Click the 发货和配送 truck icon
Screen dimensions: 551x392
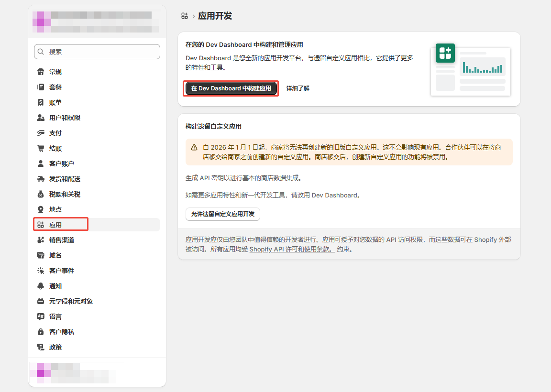[41, 179]
